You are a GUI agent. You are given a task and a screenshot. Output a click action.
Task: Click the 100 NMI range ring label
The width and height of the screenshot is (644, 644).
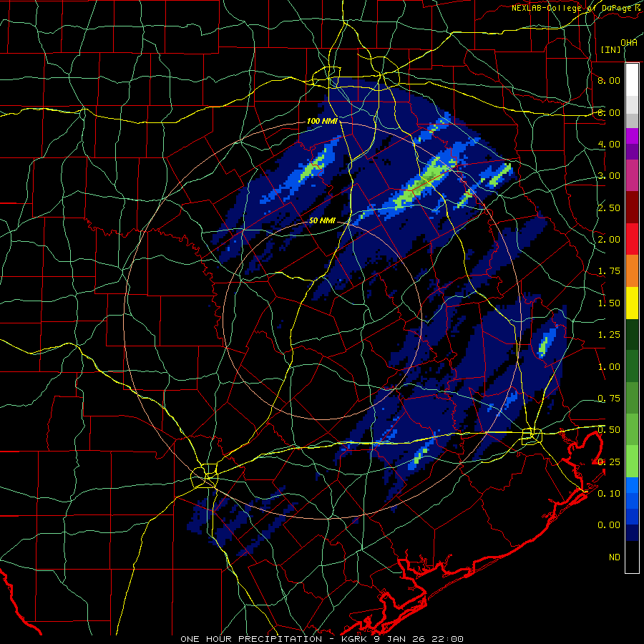(x=322, y=121)
